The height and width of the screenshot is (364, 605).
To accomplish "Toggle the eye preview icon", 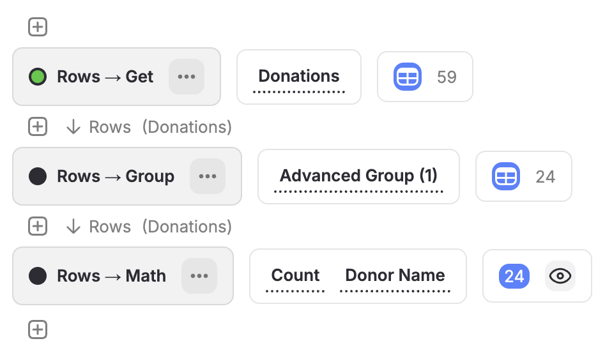I will click(x=560, y=276).
